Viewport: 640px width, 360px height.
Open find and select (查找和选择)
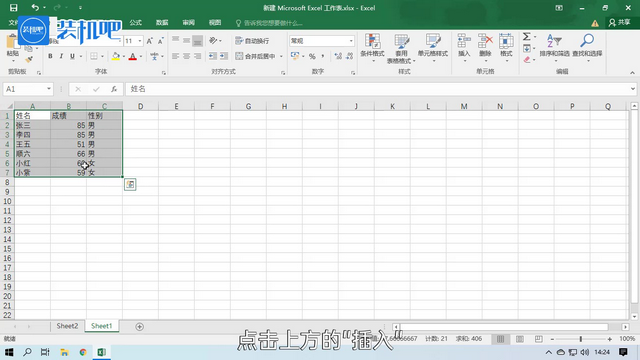pyautogui.click(x=587, y=47)
